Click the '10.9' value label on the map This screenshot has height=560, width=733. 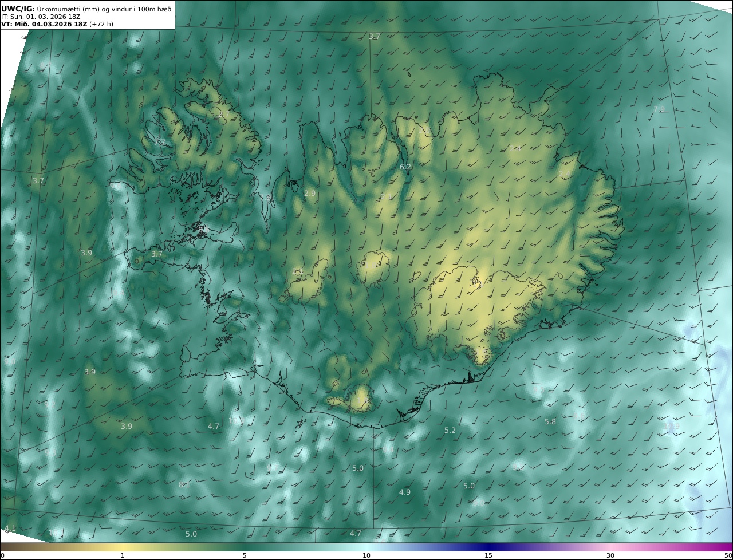point(672,426)
